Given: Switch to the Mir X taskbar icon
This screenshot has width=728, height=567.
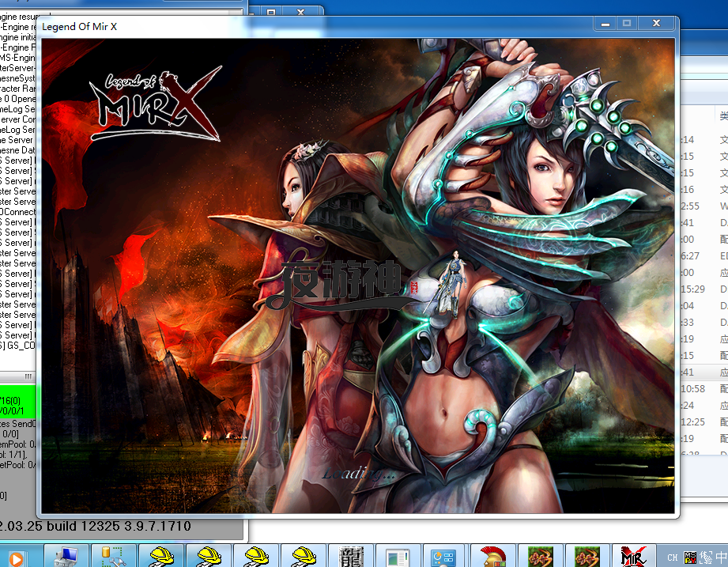Looking at the screenshot, I should point(634,556).
